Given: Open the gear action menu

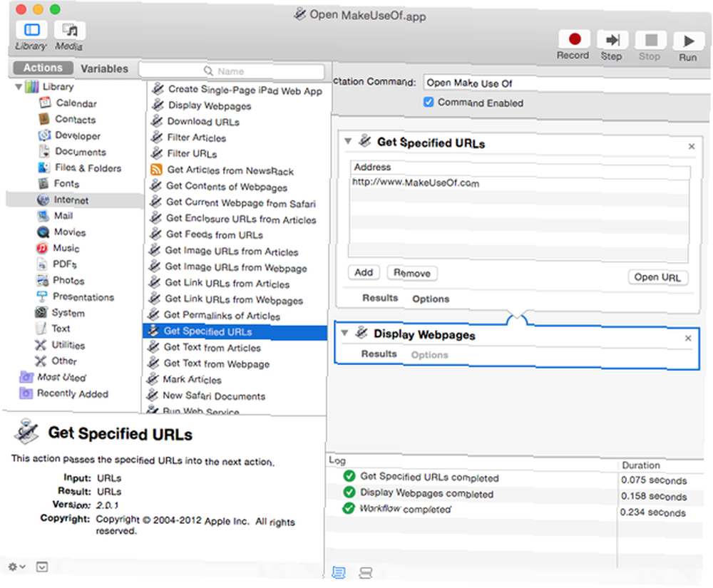Looking at the screenshot, I should tap(16, 567).
